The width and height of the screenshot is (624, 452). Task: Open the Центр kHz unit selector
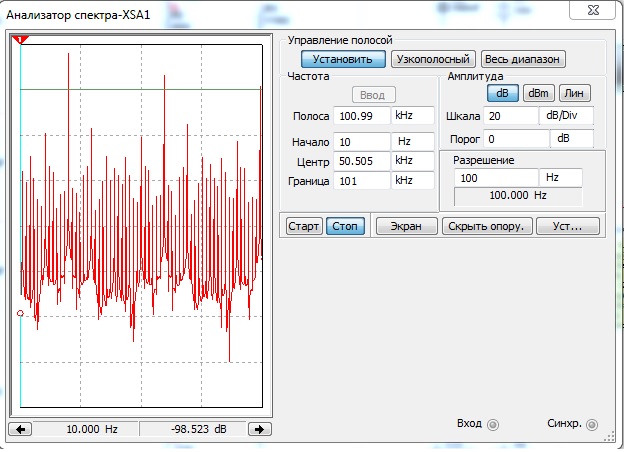pos(413,161)
